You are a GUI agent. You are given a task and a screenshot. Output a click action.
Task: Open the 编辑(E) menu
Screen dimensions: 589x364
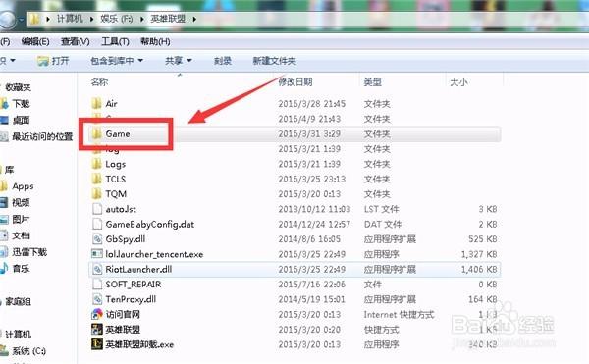coord(35,41)
